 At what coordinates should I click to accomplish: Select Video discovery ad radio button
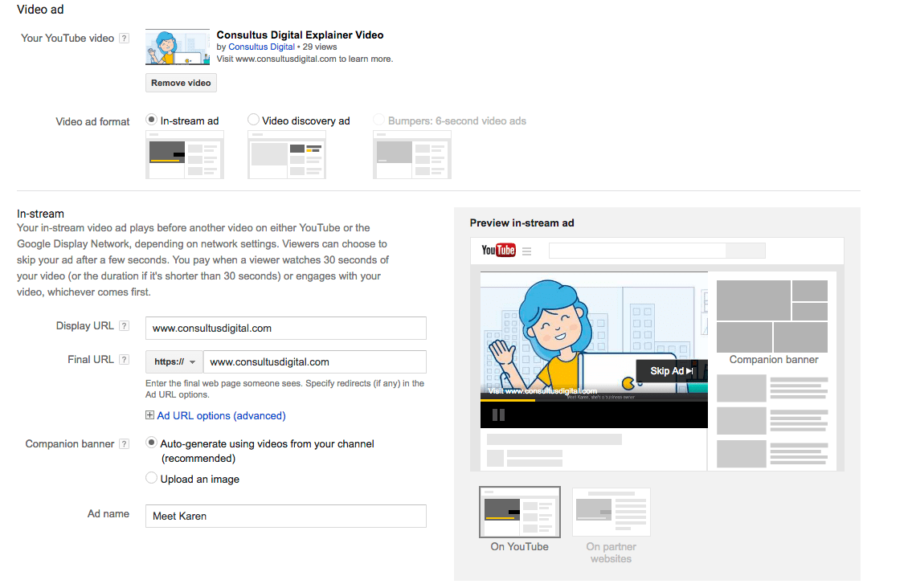pyautogui.click(x=253, y=120)
